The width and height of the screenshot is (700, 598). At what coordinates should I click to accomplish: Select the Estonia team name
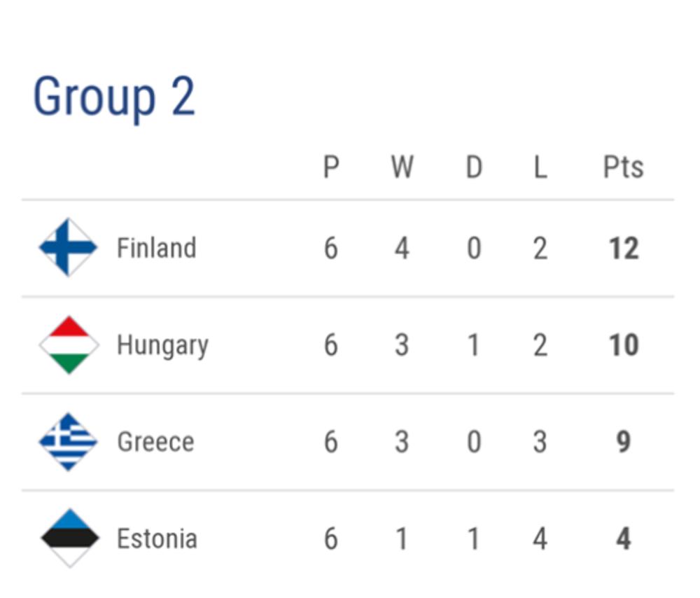[157, 538]
